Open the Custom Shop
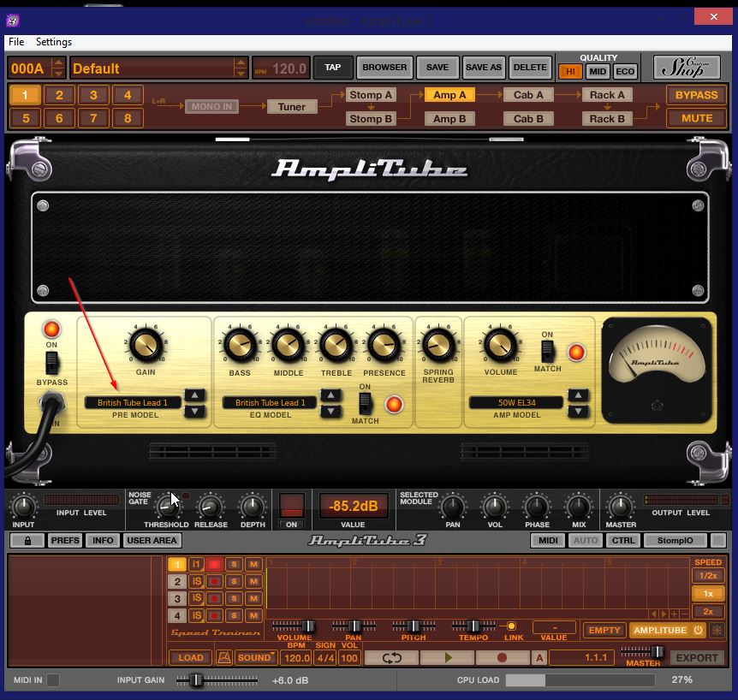The height and width of the screenshot is (700, 738). 687,68
